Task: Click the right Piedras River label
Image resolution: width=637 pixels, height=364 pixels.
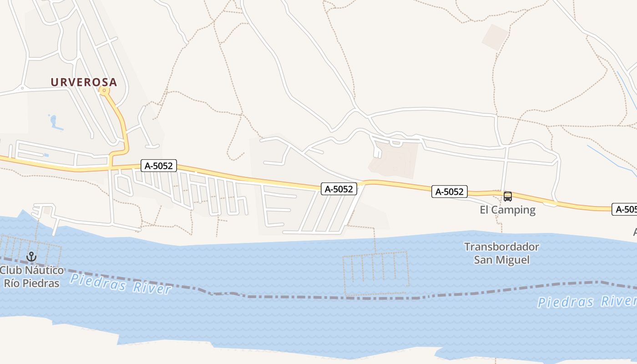Action: 587,301
